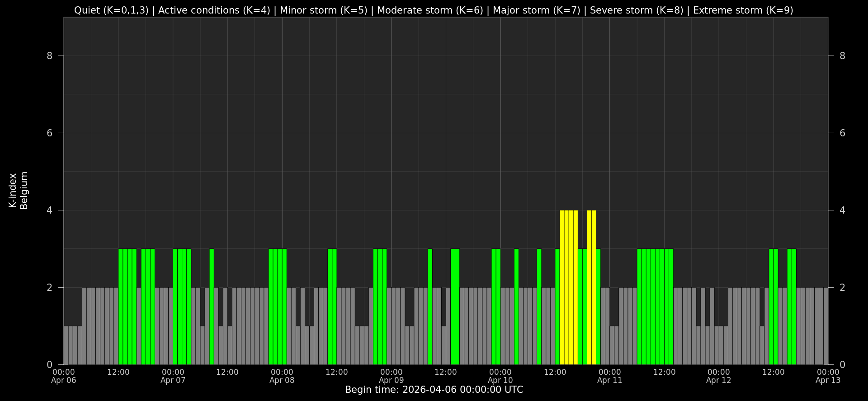Click the 'K-index Belgium' vertical axis title
The image size is (868, 401).
(18, 191)
